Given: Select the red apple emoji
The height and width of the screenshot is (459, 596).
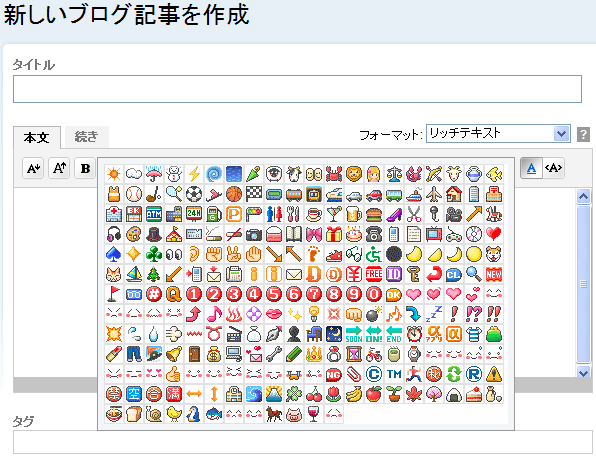Looking at the screenshot, I should (374, 394).
